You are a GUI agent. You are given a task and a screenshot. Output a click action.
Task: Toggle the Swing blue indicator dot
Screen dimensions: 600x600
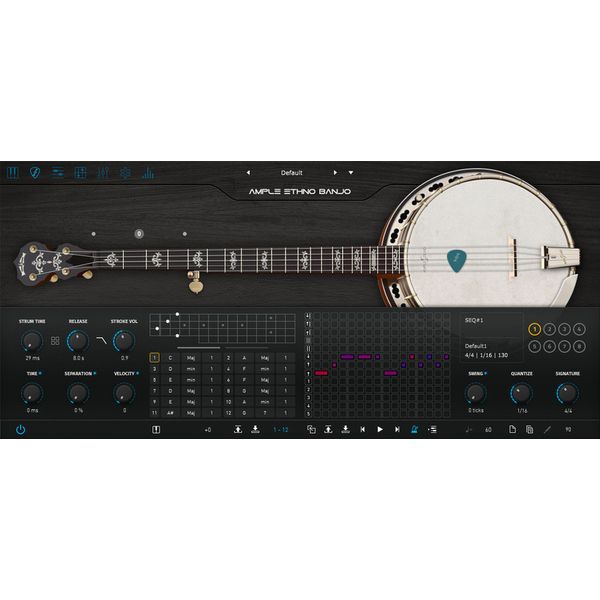[x=486, y=374]
